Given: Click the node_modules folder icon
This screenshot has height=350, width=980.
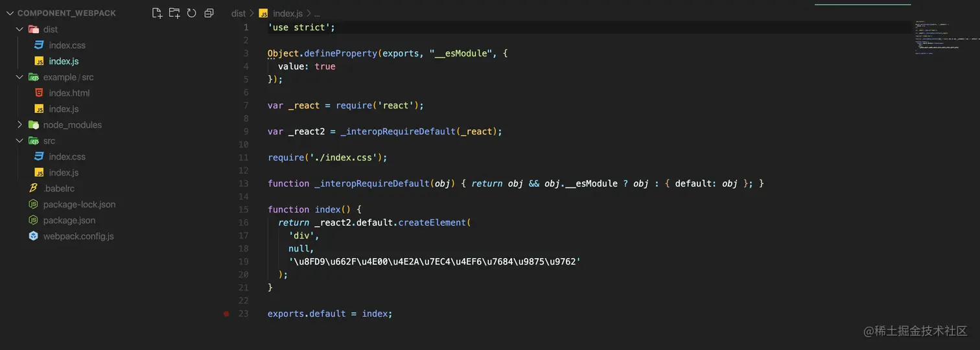Looking at the screenshot, I should pos(34,124).
